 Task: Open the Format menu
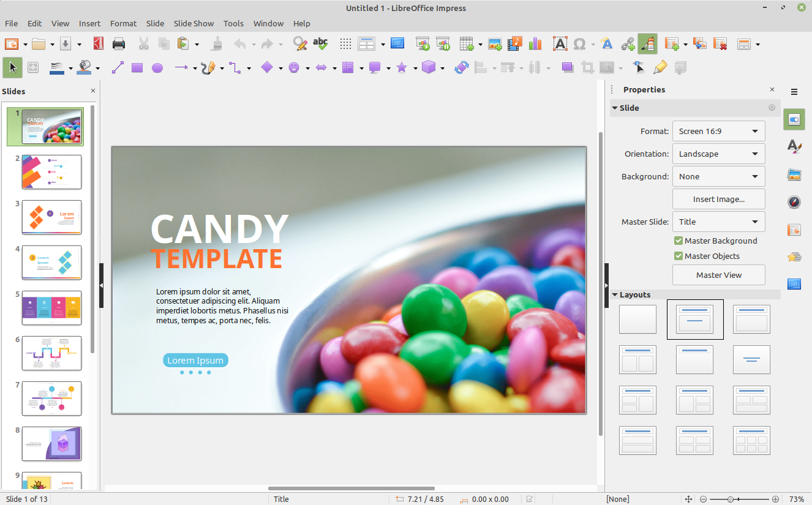123,23
